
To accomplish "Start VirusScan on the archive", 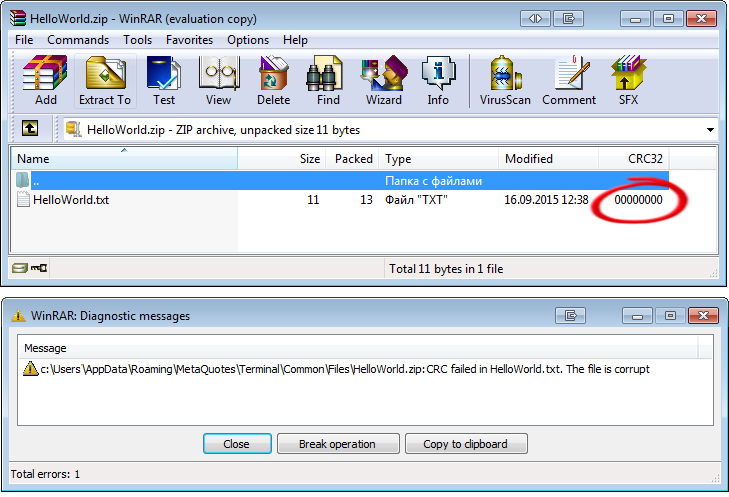I will (505, 80).
